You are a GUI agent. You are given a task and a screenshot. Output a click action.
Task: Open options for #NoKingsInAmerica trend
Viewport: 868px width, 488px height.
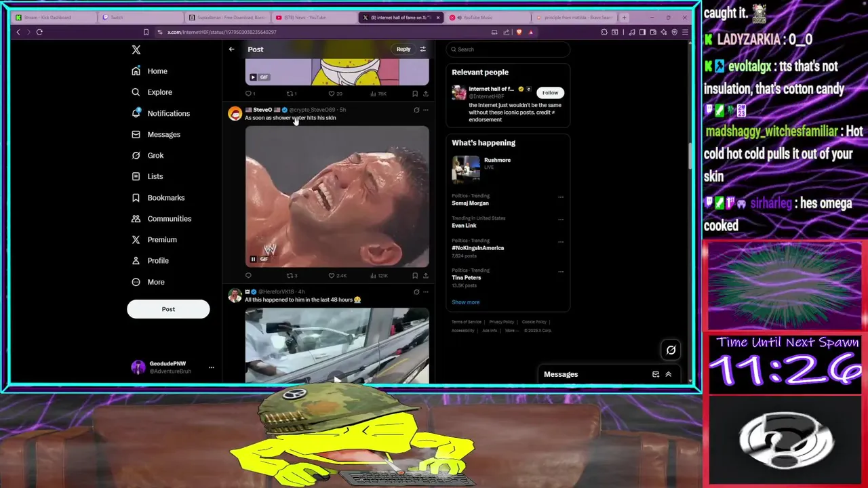click(561, 242)
